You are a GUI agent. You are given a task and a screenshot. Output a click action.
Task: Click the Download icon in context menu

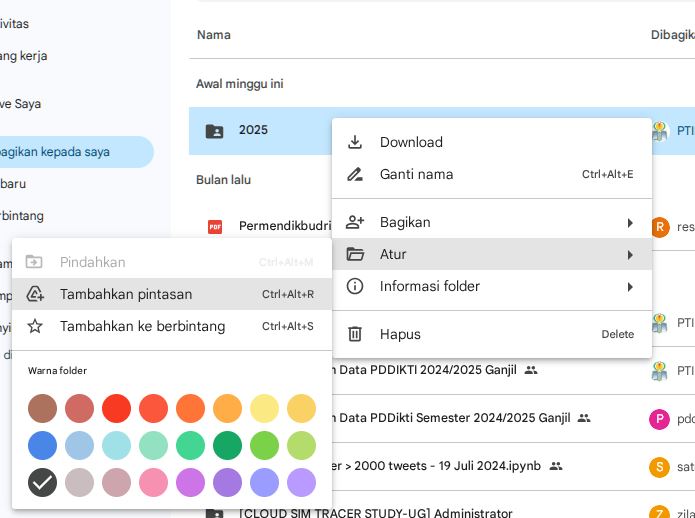tap(355, 142)
